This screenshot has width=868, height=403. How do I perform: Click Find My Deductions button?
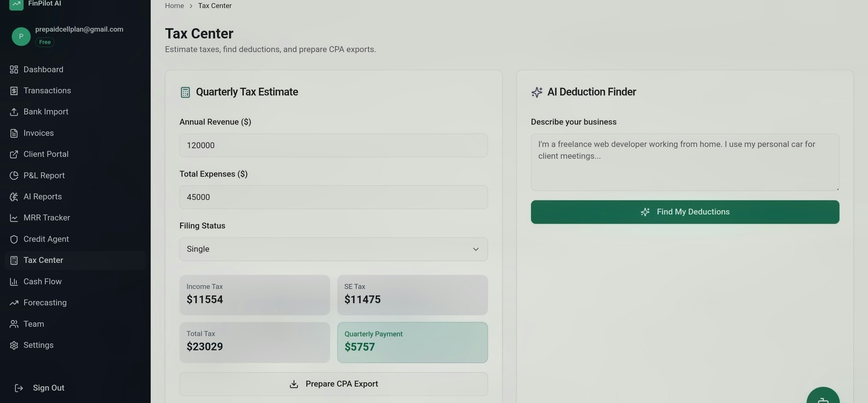[x=685, y=212]
